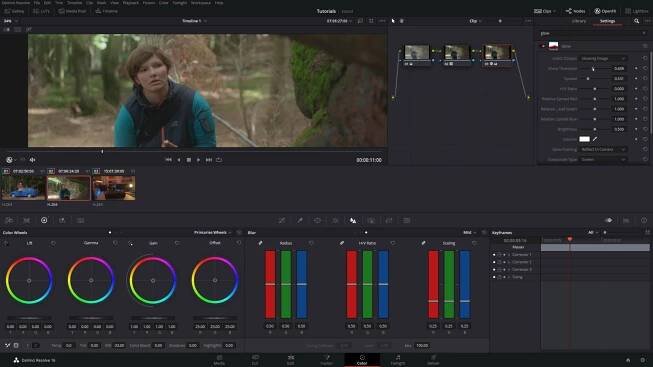The image size is (653, 367).
Task: Toggle the Glow effect enable switch
Action: coord(543,46)
